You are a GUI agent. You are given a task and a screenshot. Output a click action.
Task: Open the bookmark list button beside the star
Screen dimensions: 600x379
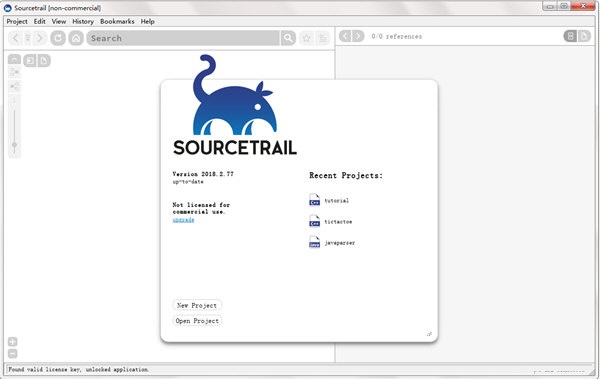[x=323, y=38]
